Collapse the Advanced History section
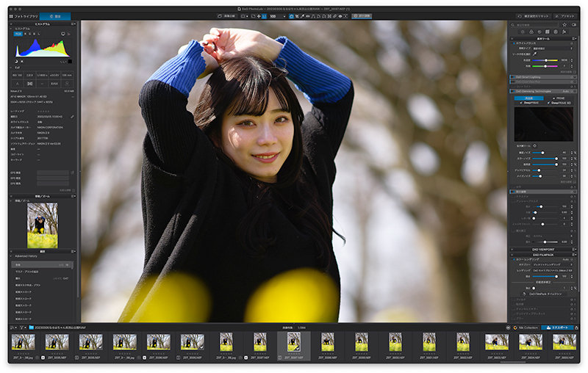Screen dimensions: 588x373 pyautogui.click(x=11, y=256)
